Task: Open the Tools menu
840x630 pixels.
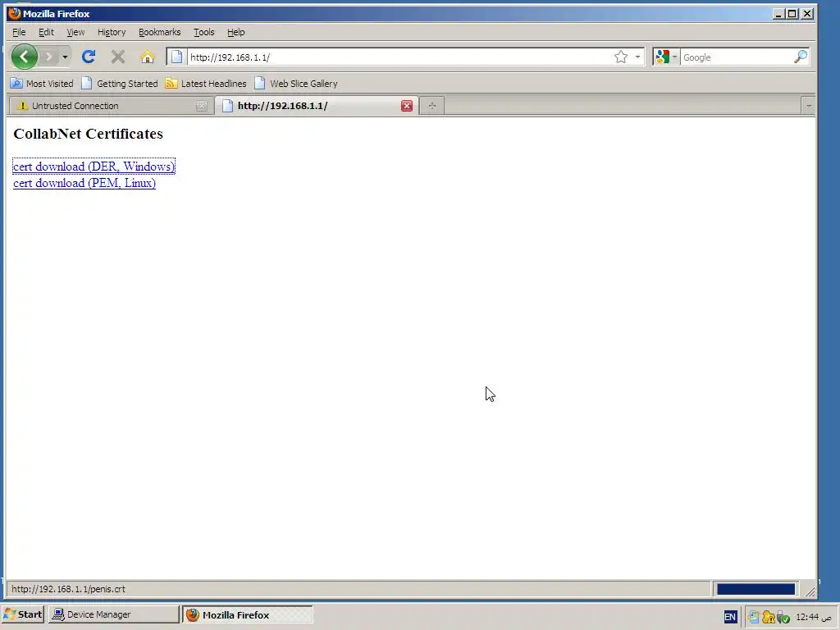Action: coord(203,32)
